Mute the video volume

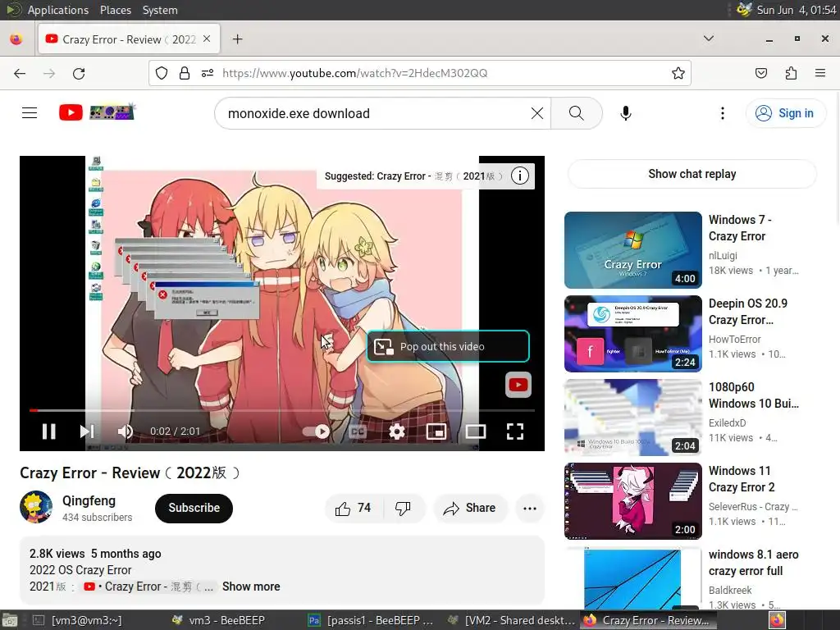[x=125, y=431]
